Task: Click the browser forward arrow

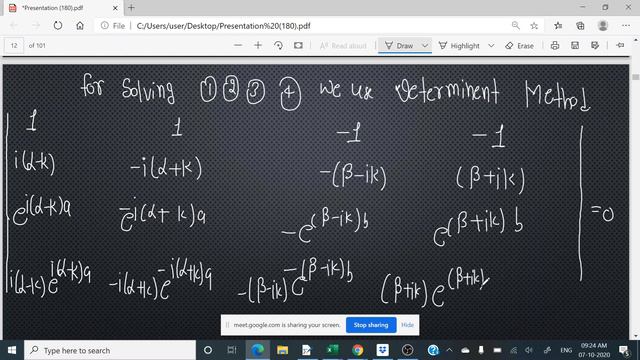Action: (36, 26)
